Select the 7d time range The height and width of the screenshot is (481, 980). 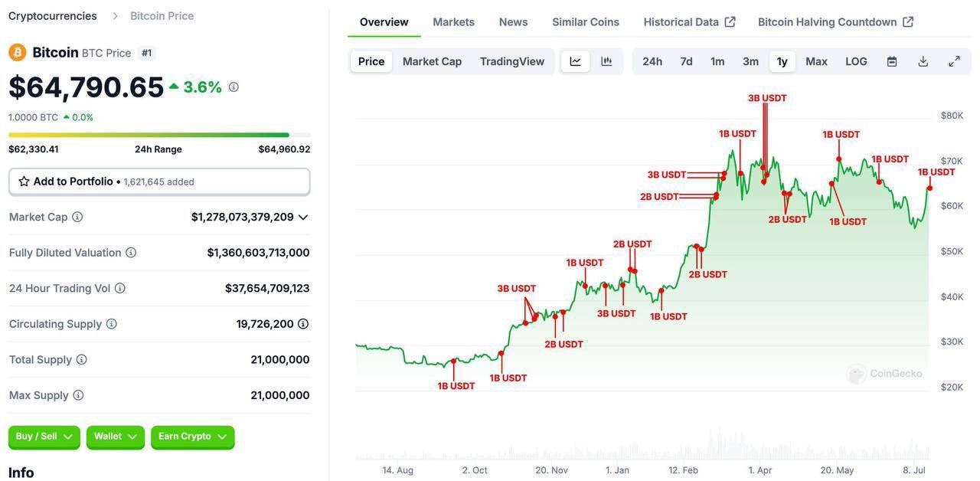(x=687, y=61)
